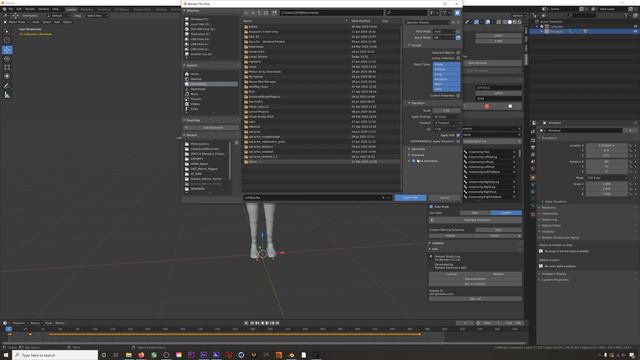
Task: Select the Cursor tool in the viewport toolbar
Action: [7, 40]
